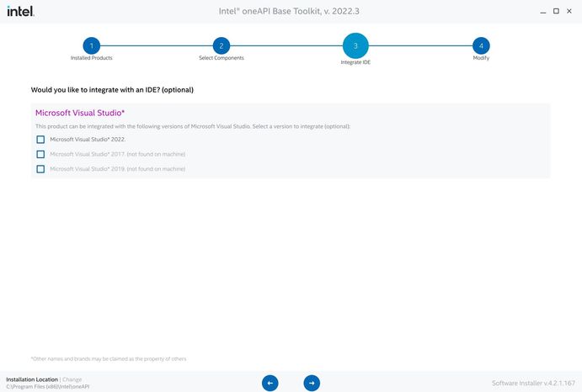
Task: Select the highlighted step 3 circle
Action: (x=355, y=45)
